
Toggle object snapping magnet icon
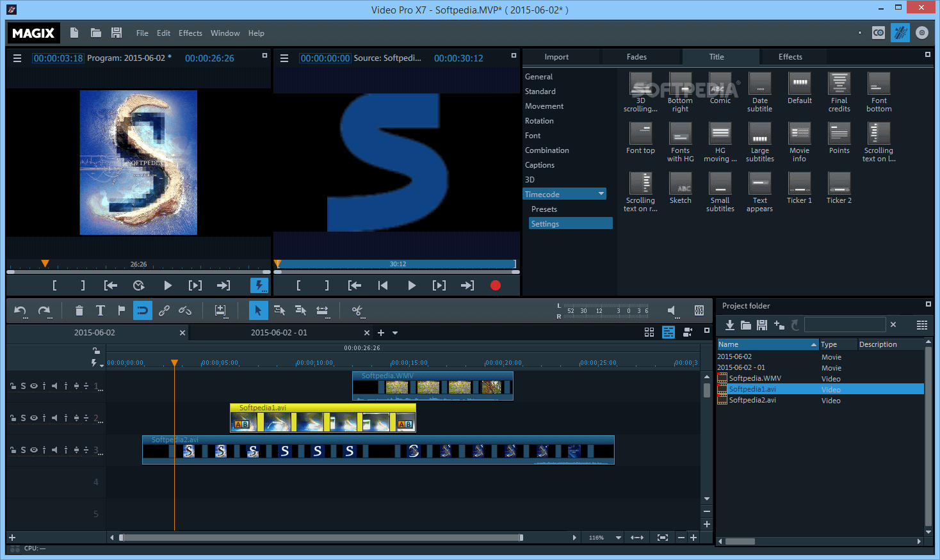click(x=143, y=311)
